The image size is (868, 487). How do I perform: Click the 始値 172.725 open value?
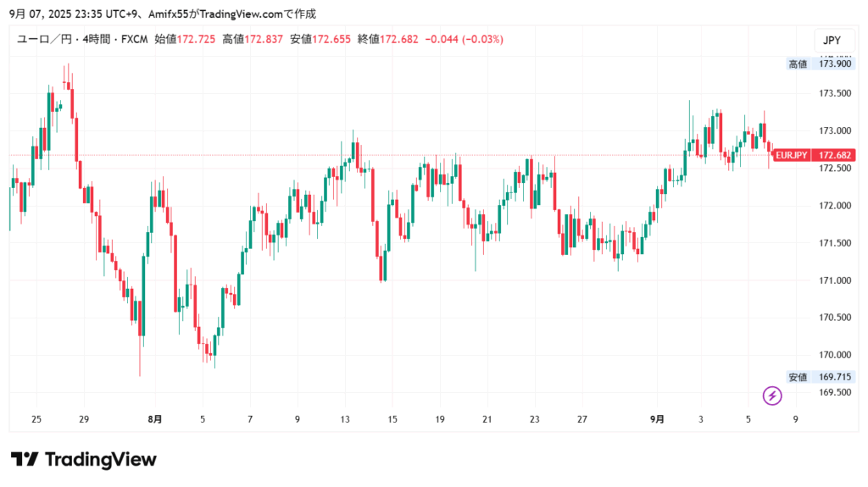click(184, 40)
